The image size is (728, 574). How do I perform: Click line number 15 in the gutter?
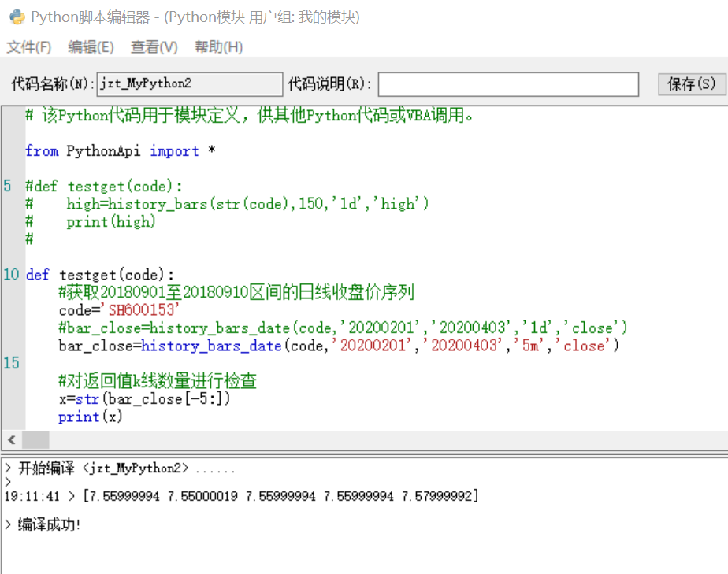point(11,363)
